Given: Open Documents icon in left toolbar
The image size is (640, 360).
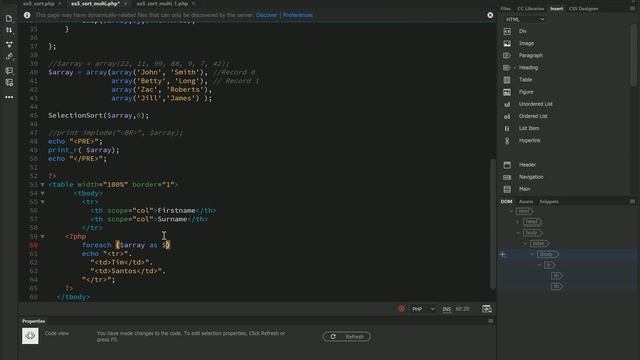Looking at the screenshot, I should point(9,18).
